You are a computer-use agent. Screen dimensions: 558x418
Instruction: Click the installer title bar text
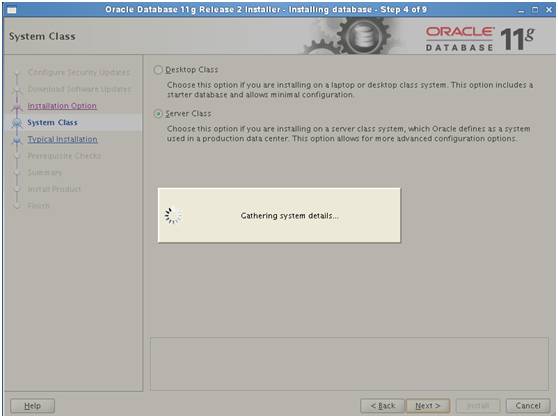[266, 10]
